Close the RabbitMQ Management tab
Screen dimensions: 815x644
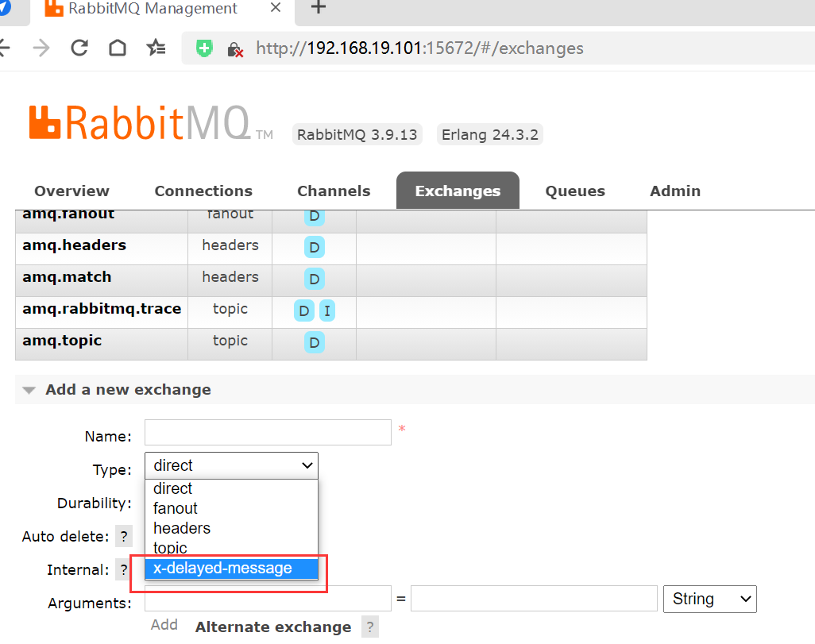pyautogui.click(x=276, y=8)
